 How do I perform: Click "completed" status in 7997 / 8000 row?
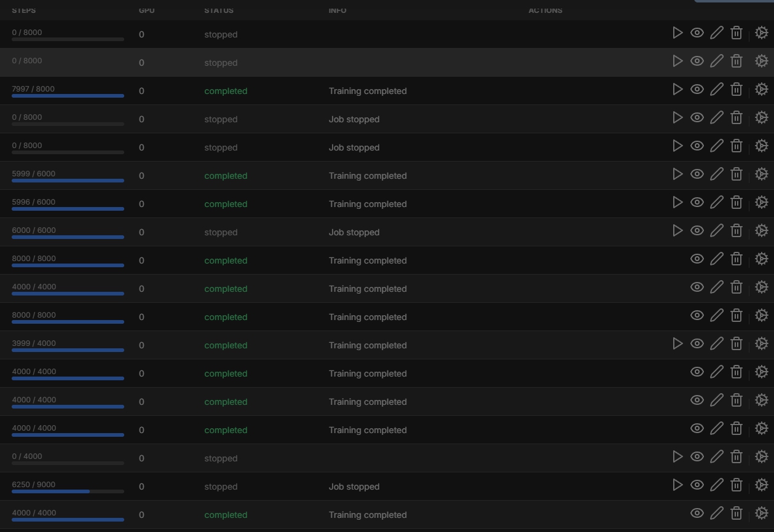(x=226, y=91)
